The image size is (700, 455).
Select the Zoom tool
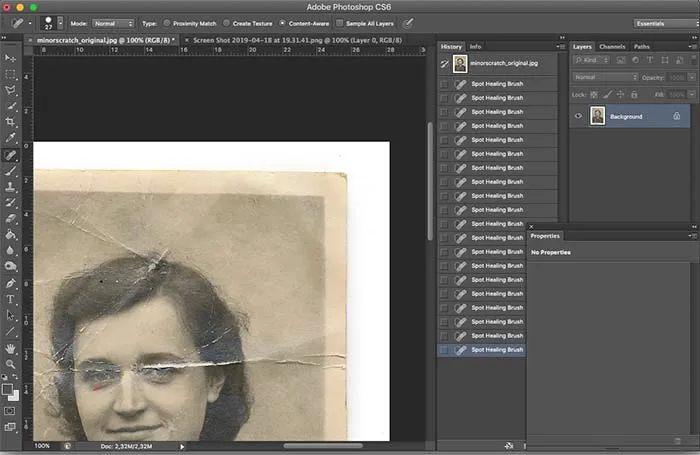pyautogui.click(x=10, y=364)
